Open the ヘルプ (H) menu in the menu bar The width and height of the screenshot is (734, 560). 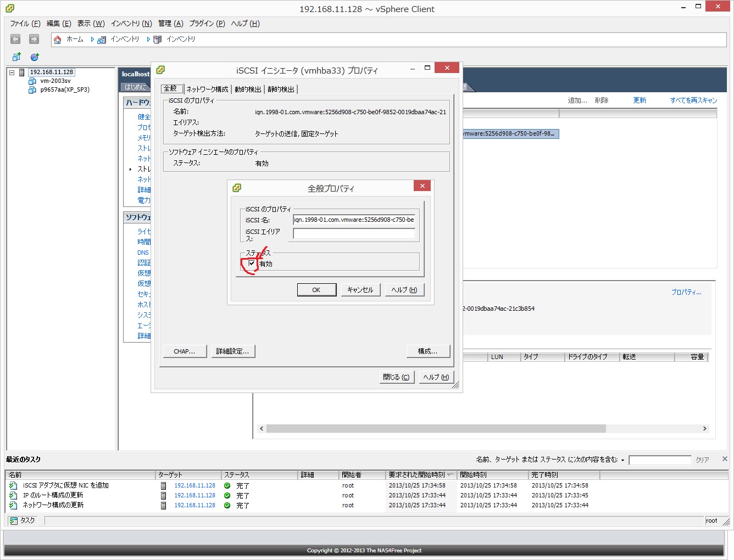tap(245, 24)
